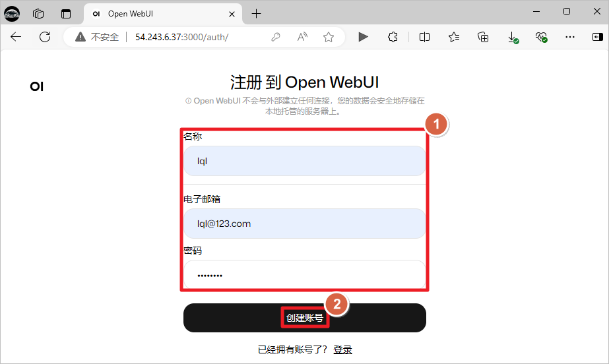The width and height of the screenshot is (609, 364).
Task: Select the Open WebUI browser tab
Action: (163, 14)
